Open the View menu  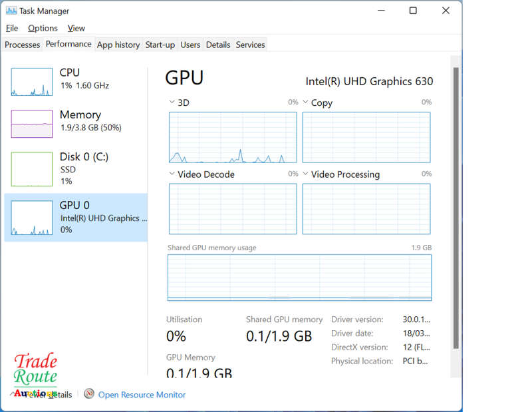(76, 28)
